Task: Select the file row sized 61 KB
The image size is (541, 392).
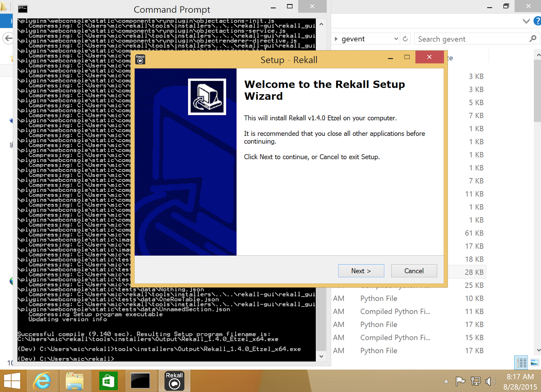Action: (x=467, y=233)
